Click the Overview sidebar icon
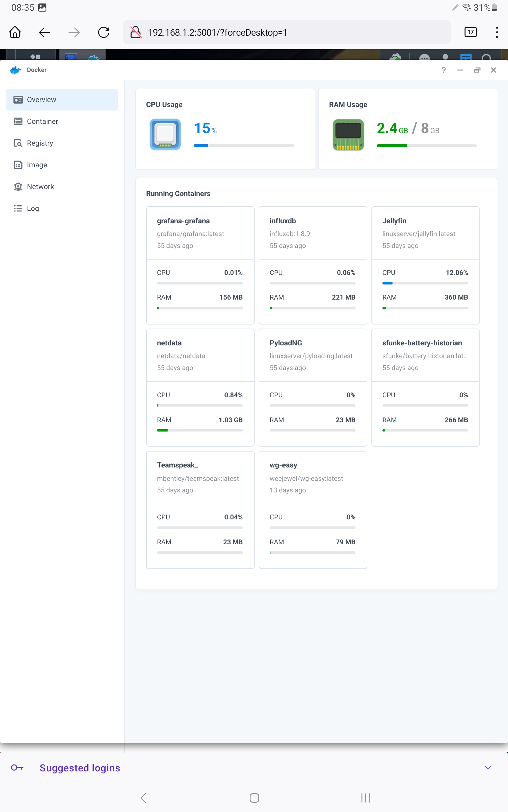Image resolution: width=508 pixels, height=812 pixels. [18, 100]
